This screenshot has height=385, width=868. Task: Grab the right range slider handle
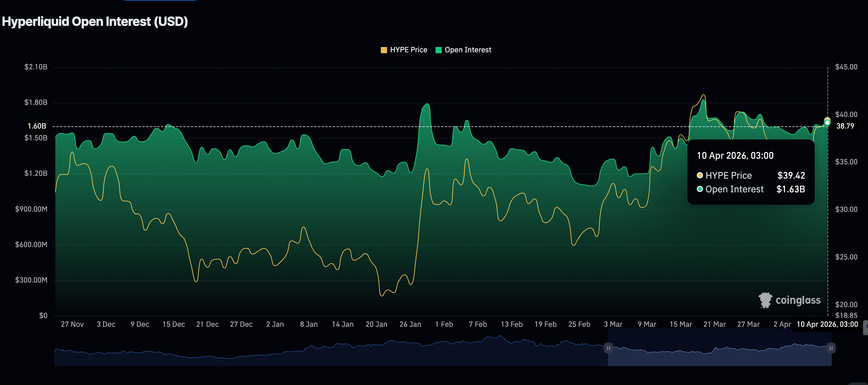coord(831,348)
